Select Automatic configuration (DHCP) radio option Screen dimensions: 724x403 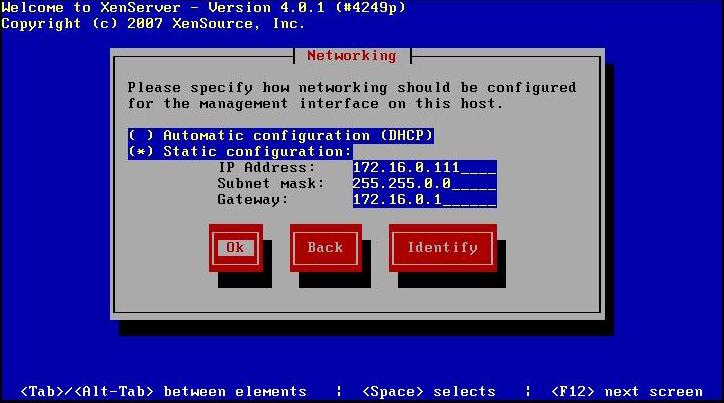point(281,136)
